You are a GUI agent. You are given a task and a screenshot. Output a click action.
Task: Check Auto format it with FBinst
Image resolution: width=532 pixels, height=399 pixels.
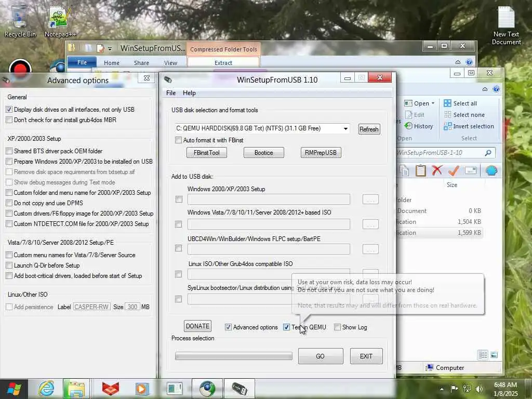coord(179,140)
